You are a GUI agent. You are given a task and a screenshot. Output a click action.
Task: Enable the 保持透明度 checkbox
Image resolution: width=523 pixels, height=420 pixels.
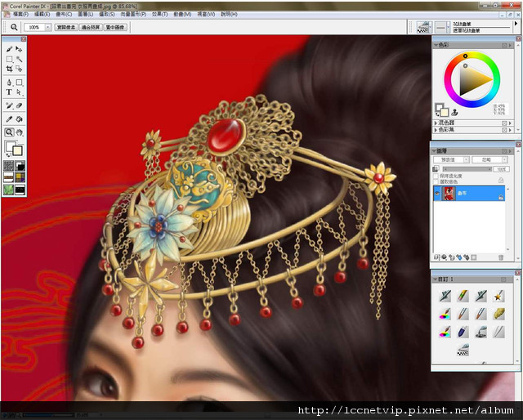(436, 176)
